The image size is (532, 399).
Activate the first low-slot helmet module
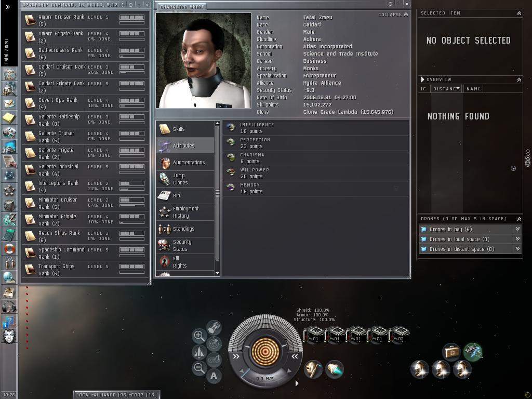[x=419, y=369]
